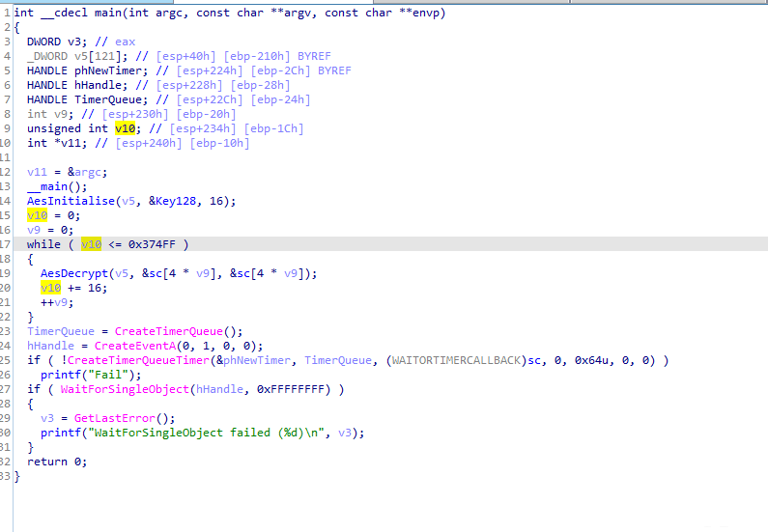
Task: Click hHandle argument in WaitForSingleObject
Action: [x=219, y=389]
